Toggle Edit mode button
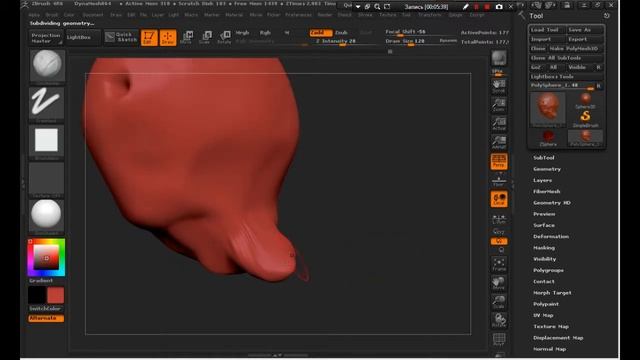 point(149,37)
